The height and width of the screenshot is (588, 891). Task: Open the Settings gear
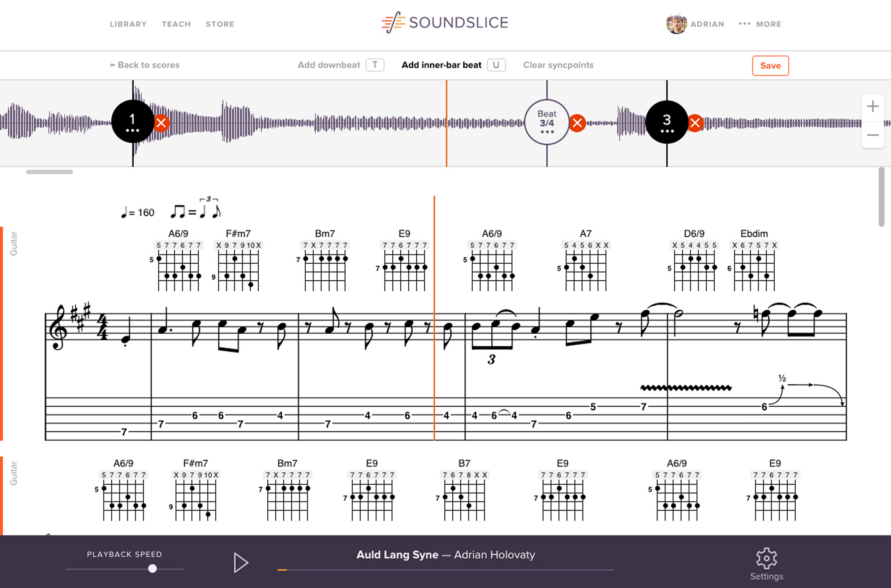766,564
